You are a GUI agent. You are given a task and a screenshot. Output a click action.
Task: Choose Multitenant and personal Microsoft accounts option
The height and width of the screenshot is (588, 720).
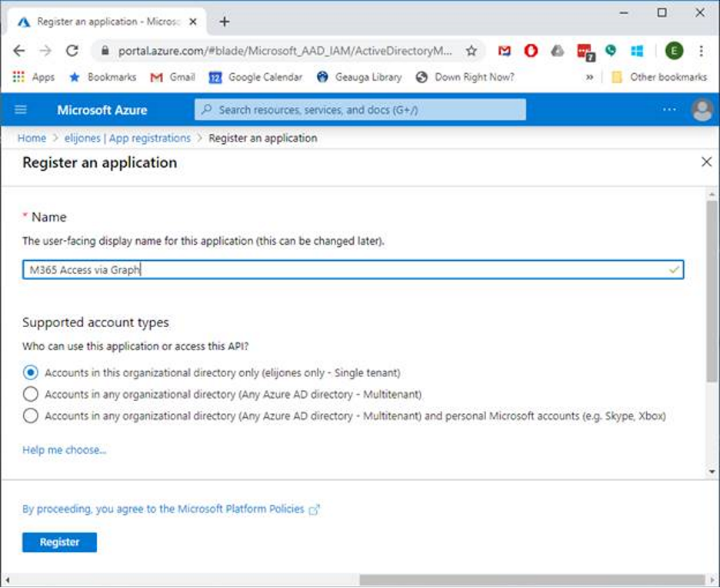pos(31,416)
